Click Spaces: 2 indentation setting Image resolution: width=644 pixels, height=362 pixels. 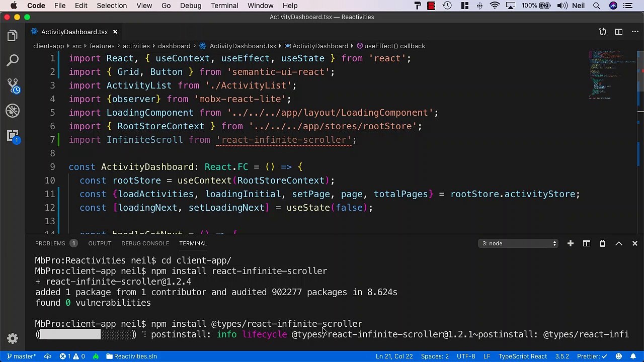click(435, 356)
